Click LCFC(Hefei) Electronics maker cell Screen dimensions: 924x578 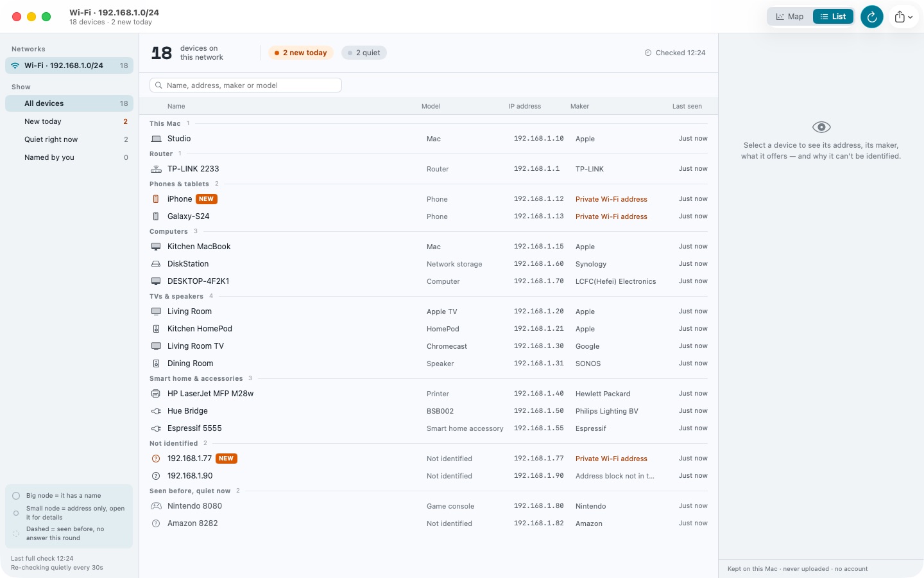(x=616, y=281)
